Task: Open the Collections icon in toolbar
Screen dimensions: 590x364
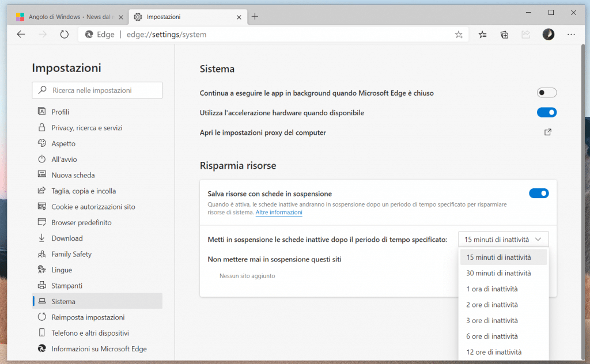Action: coord(504,35)
